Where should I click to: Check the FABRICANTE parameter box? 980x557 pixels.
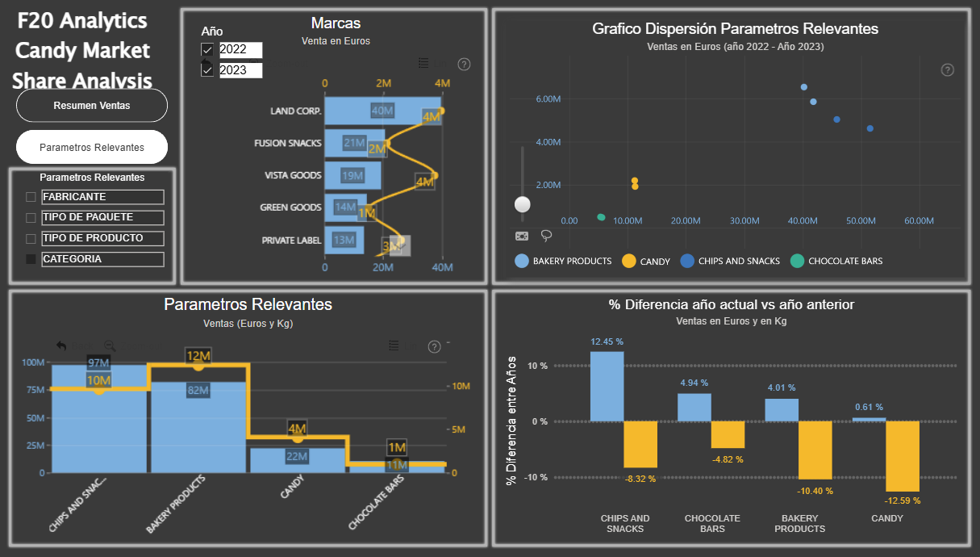31,197
